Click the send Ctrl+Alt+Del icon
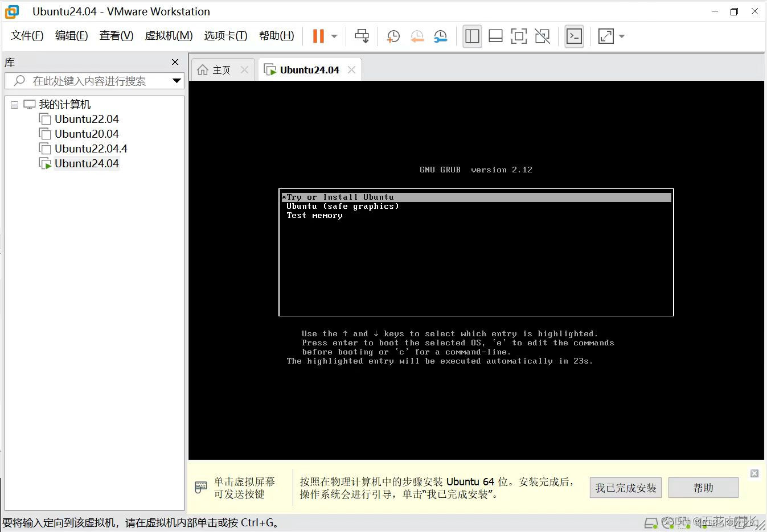The height and width of the screenshot is (532, 767). pyautogui.click(x=362, y=36)
